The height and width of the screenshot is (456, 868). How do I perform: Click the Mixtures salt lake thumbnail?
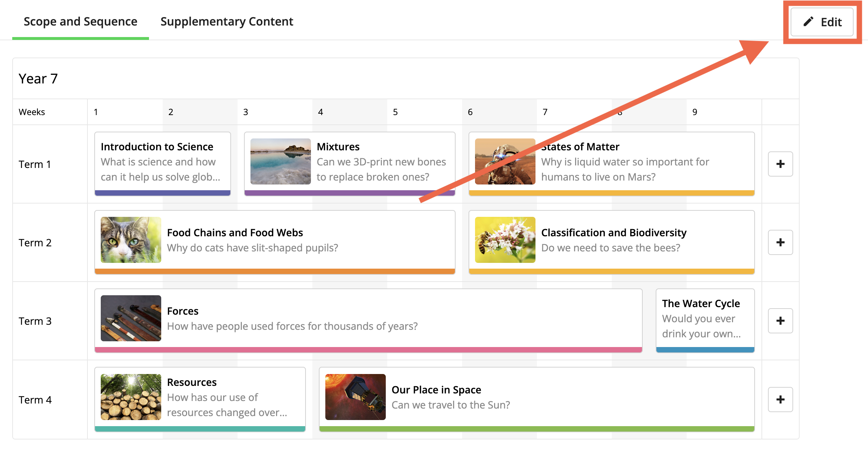click(x=280, y=161)
